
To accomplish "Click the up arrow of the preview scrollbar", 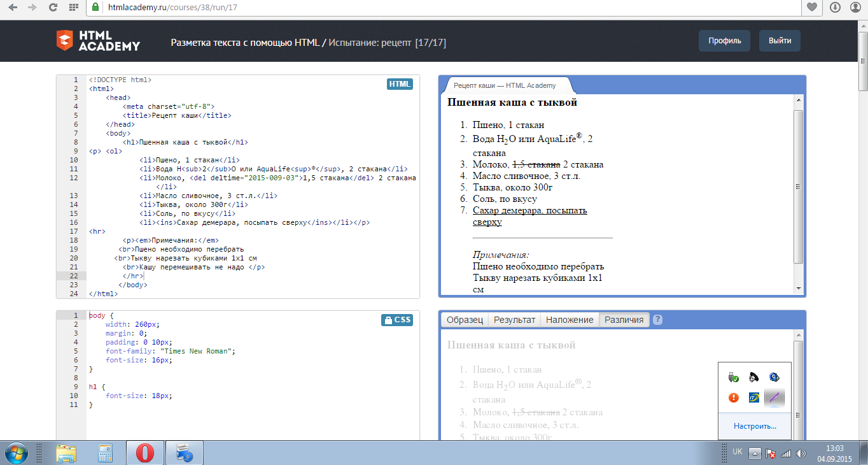I will [x=798, y=101].
